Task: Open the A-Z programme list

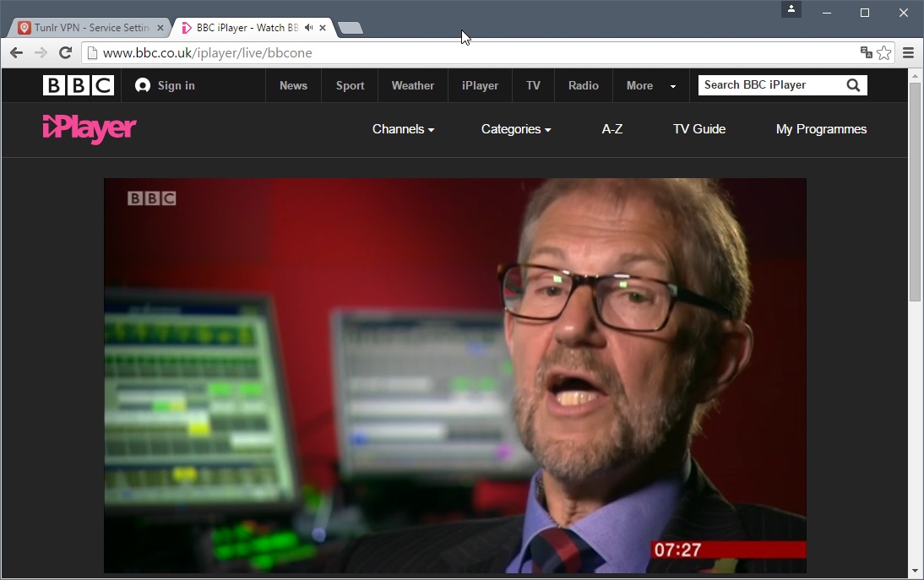Action: [x=611, y=129]
